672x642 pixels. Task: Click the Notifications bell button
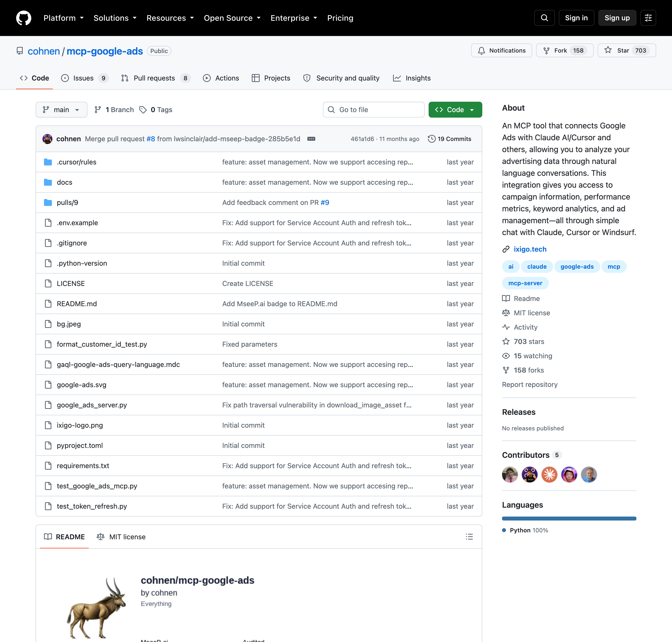point(501,50)
